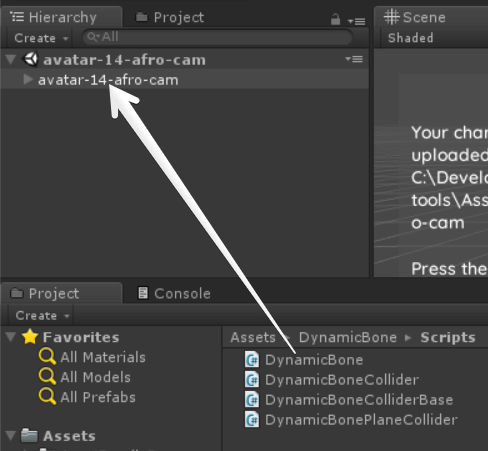The height and width of the screenshot is (451, 488).
Task: Open the Hierarchy panel options menu icon
Action: point(357,21)
